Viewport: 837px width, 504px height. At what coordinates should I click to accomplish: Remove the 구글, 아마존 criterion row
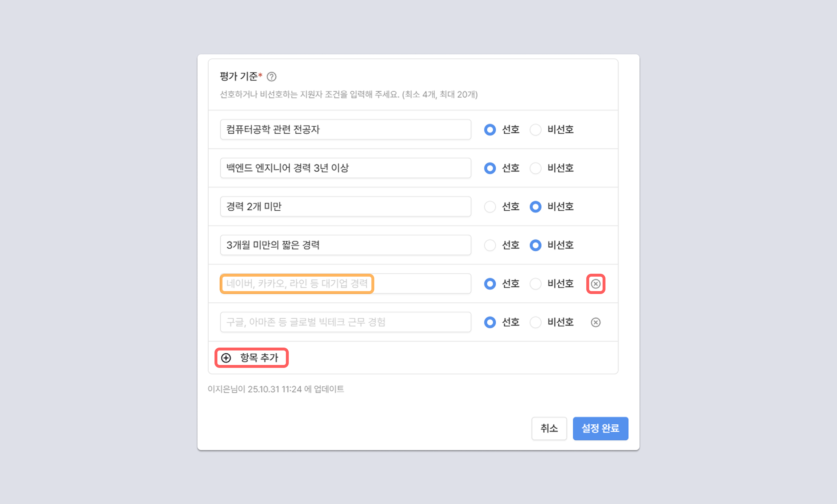pyautogui.click(x=596, y=322)
